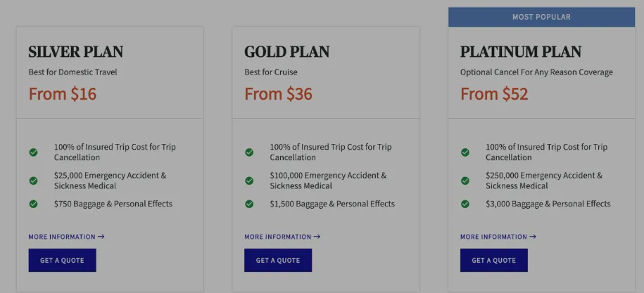
Task: Click Gold Plan trip cancellation checkmark icon
Action: (x=249, y=152)
